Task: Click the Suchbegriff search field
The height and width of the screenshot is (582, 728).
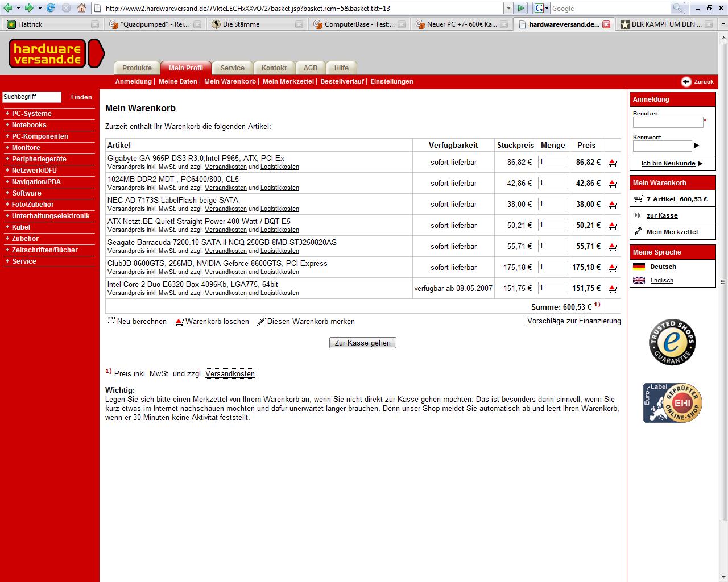Action: coord(32,97)
